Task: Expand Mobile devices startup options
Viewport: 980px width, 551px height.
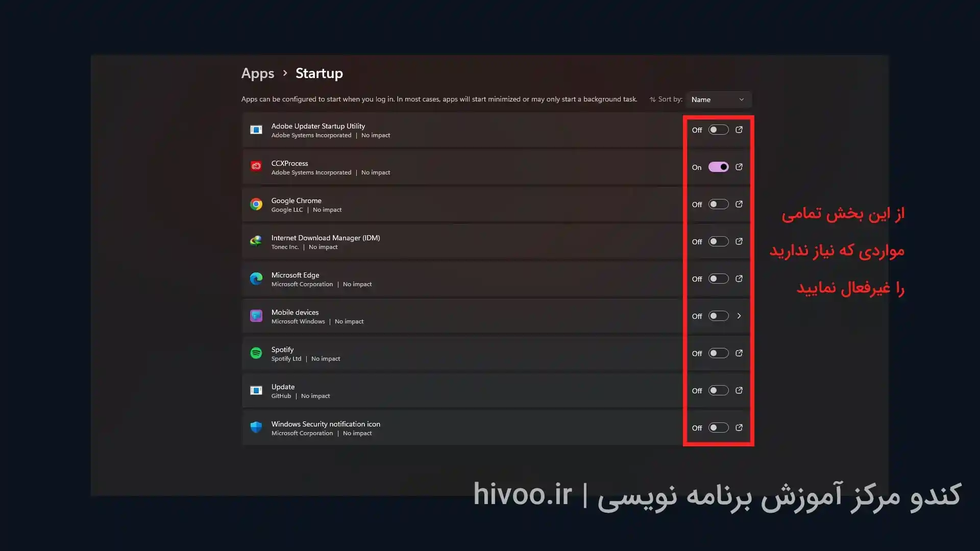Action: click(739, 315)
